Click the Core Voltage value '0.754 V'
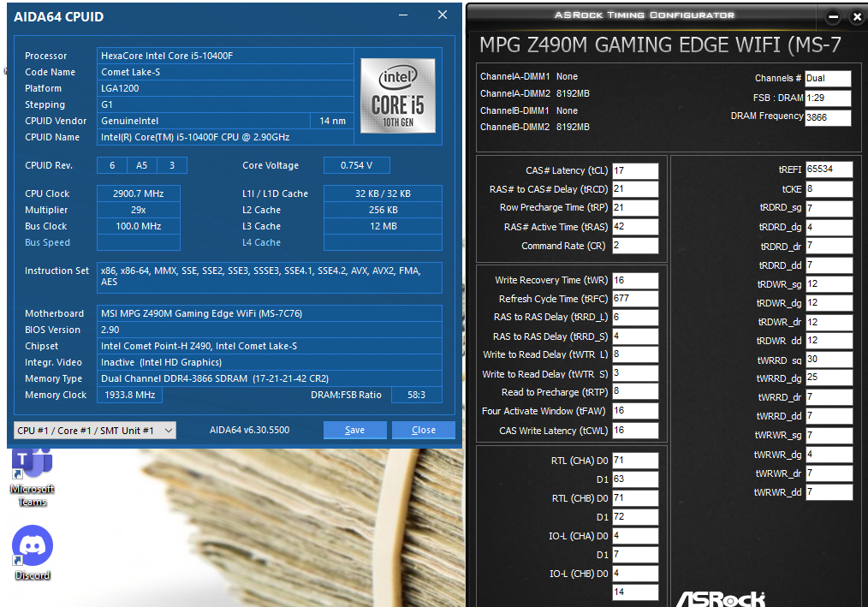 click(x=356, y=165)
